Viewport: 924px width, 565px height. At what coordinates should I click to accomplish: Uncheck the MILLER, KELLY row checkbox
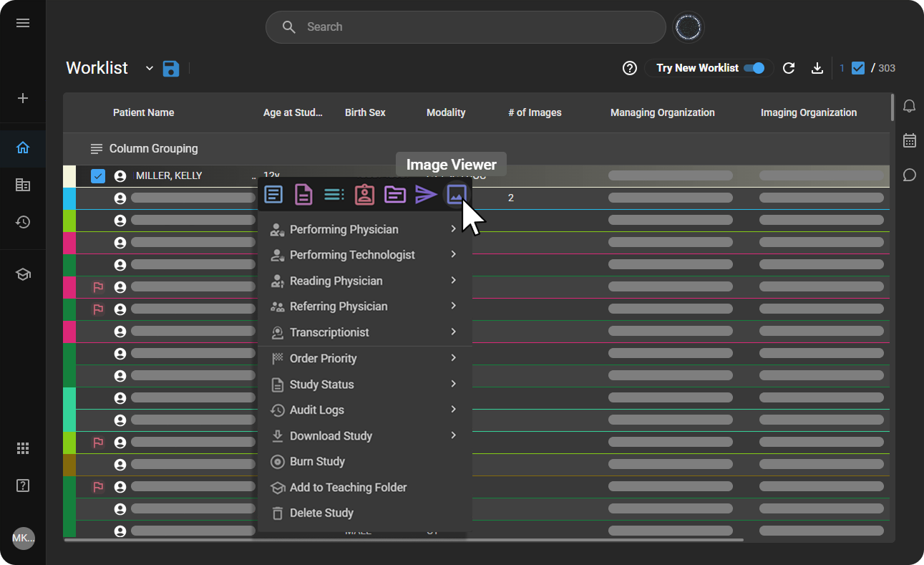pos(98,176)
